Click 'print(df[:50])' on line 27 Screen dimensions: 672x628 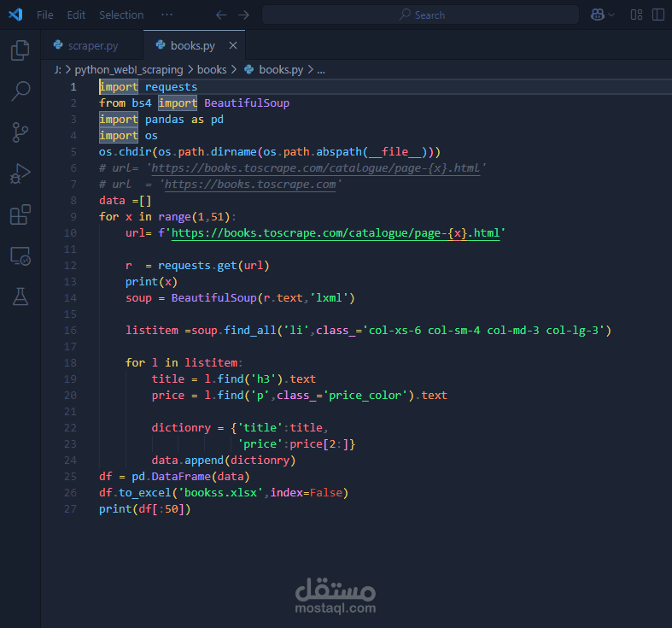(145, 509)
